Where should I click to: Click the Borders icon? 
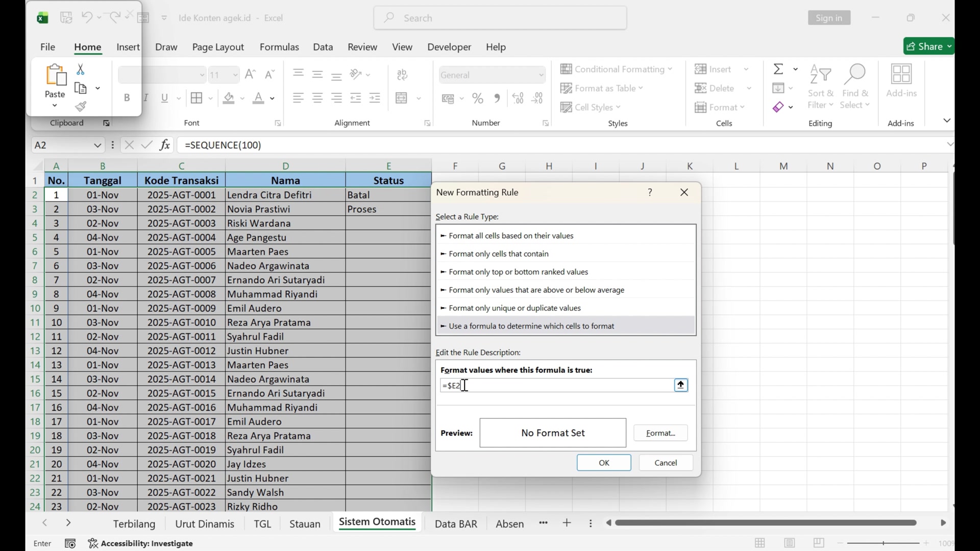pyautogui.click(x=197, y=98)
